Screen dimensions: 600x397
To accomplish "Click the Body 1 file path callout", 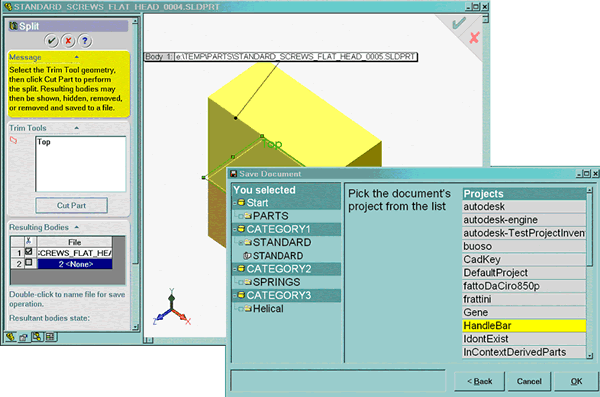I will 280,57.
